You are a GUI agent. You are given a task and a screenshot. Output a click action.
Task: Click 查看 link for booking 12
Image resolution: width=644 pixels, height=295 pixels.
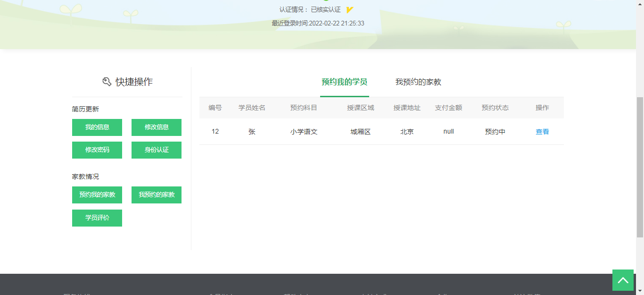(542, 132)
